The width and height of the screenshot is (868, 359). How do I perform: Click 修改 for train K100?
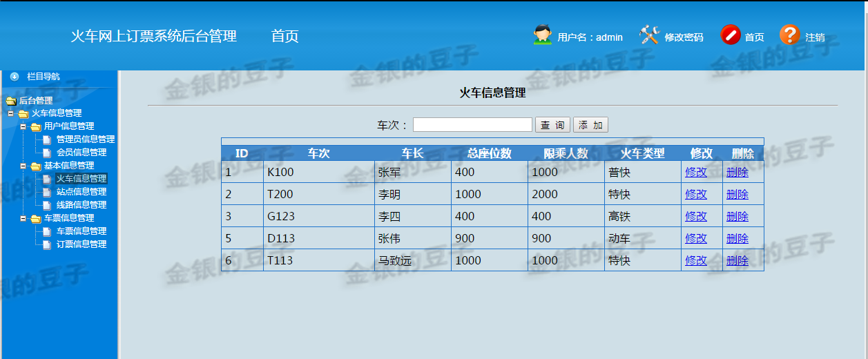[696, 173]
